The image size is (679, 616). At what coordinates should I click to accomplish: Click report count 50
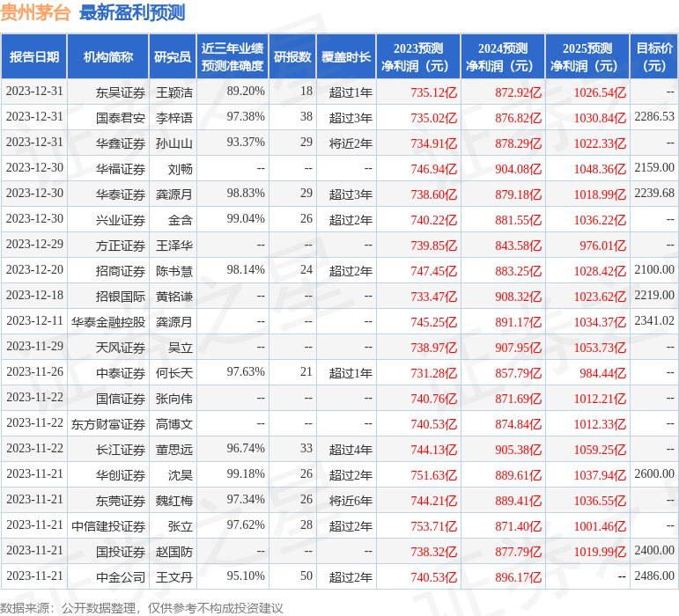pyautogui.click(x=306, y=576)
